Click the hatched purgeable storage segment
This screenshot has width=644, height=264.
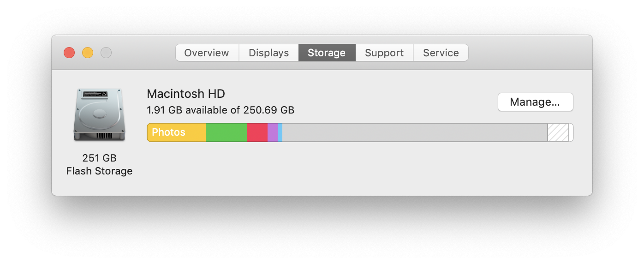[x=558, y=132]
